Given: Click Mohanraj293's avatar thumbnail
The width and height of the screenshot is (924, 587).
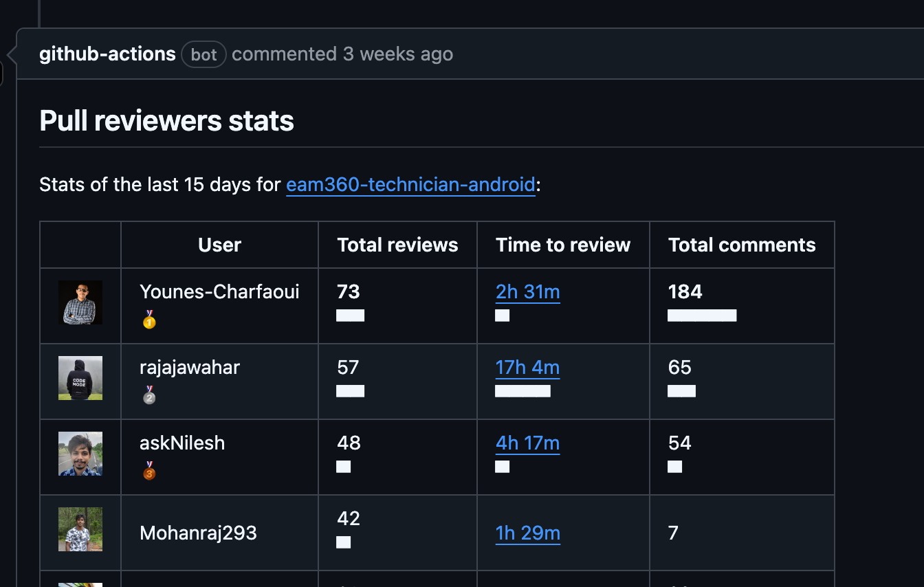Looking at the screenshot, I should tap(80, 529).
